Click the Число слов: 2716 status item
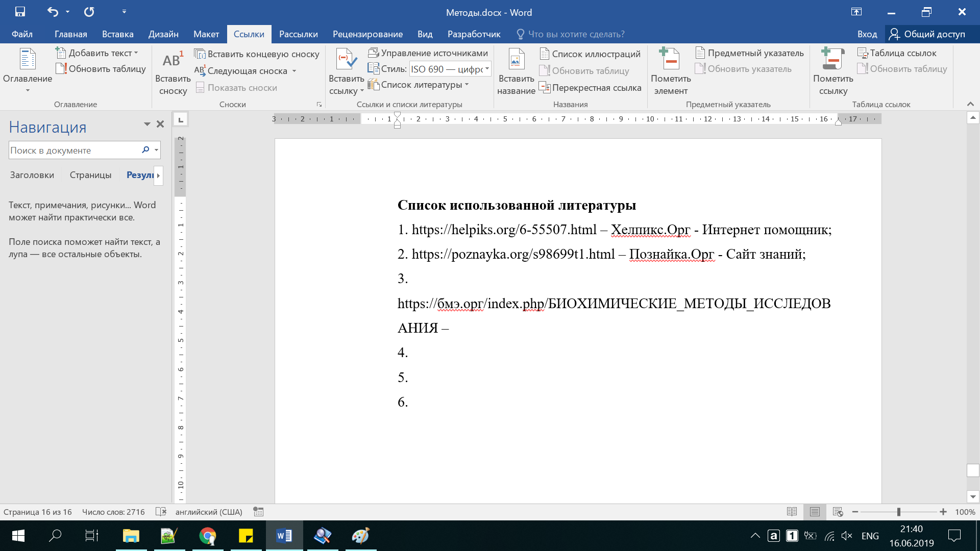980x551 pixels. point(113,512)
